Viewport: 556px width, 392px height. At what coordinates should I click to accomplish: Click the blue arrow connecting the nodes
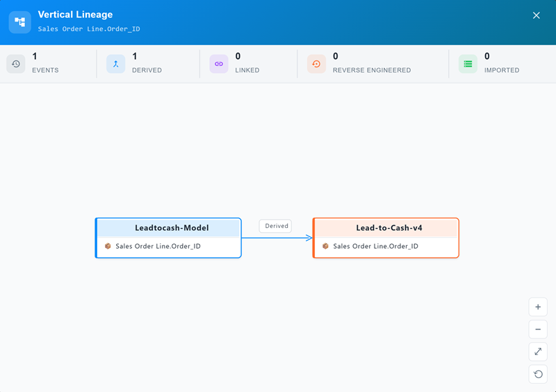coord(277,238)
